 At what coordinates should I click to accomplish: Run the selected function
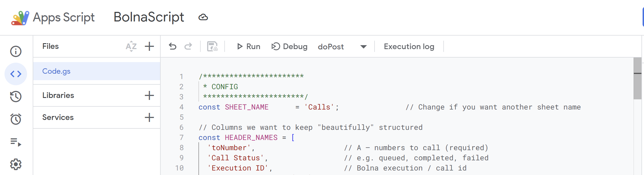pos(249,46)
